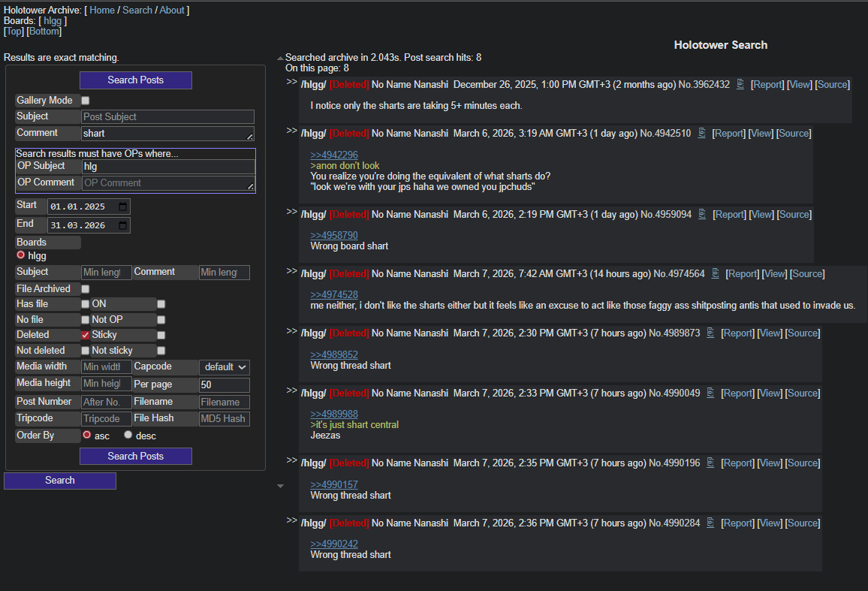Follow quote link >>4990157
Image resolution: width=868 pixels, height=591 pixels.
pos(334,484)
